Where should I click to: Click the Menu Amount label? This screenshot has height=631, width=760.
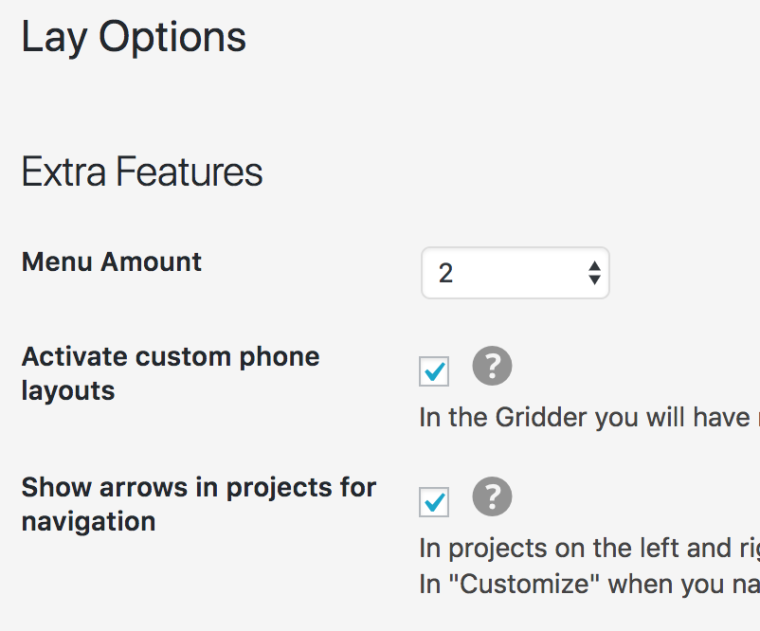[111, 262]
